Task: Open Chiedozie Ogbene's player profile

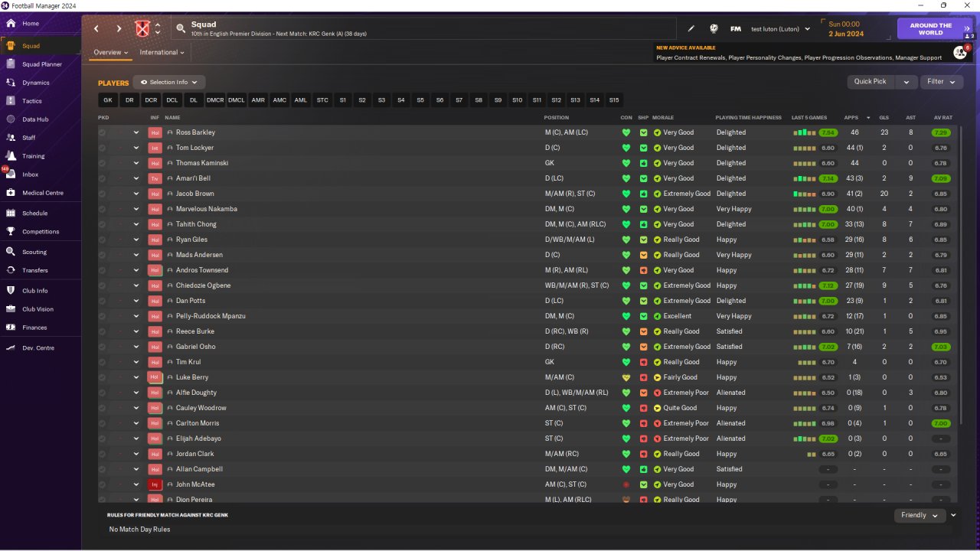Action: (203, 285)
